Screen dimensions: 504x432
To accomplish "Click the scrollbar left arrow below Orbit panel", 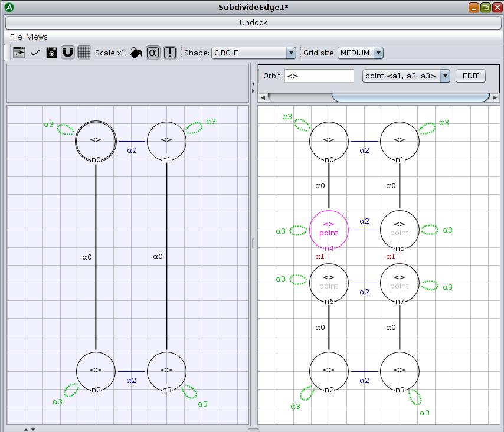I will coord(263,97).
